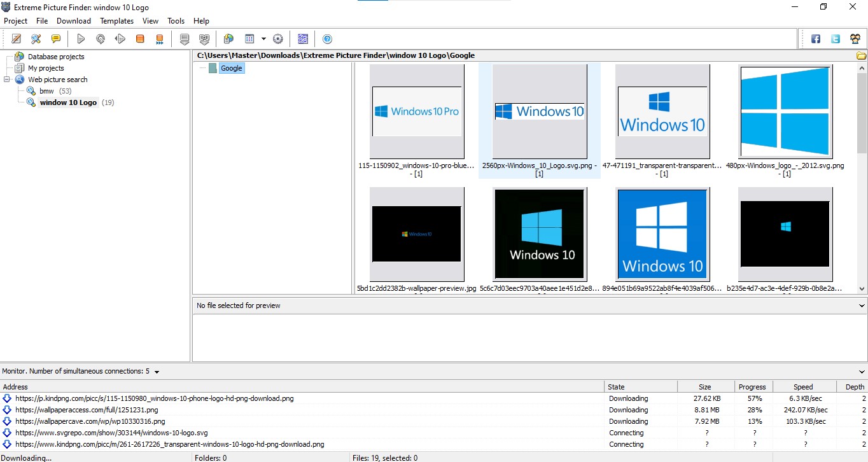
Task: Open settings with the gear icon
Action: [x=278, y=39]
